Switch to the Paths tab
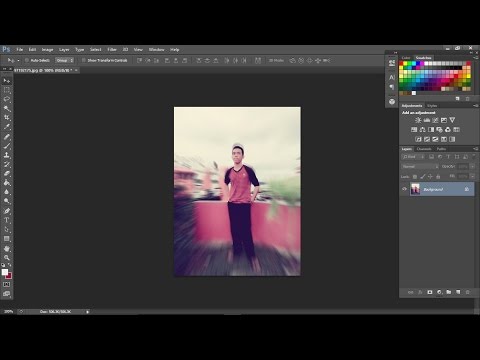The width and height of the screenshot is (480, 360). click(x=441, y=149)
